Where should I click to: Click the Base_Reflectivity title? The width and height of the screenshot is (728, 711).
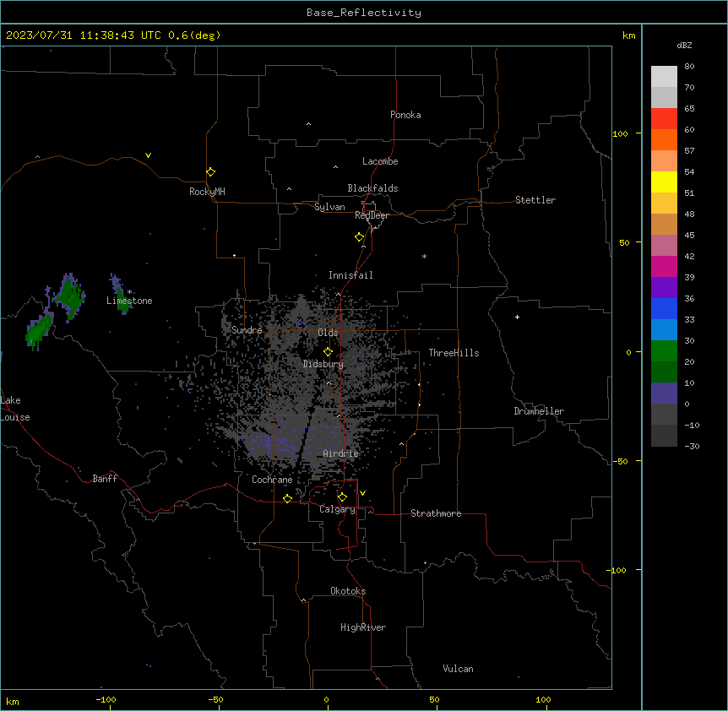[x=364, y=13]
